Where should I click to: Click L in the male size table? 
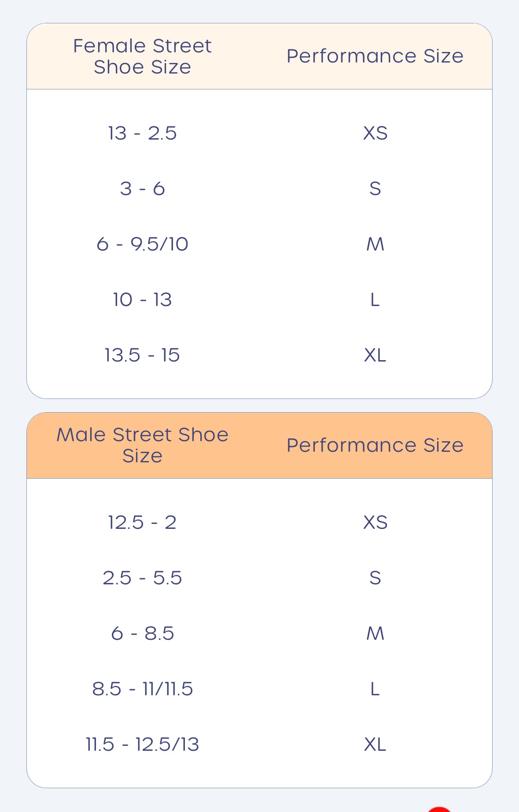pyautogui.click(x=375, y=689)
